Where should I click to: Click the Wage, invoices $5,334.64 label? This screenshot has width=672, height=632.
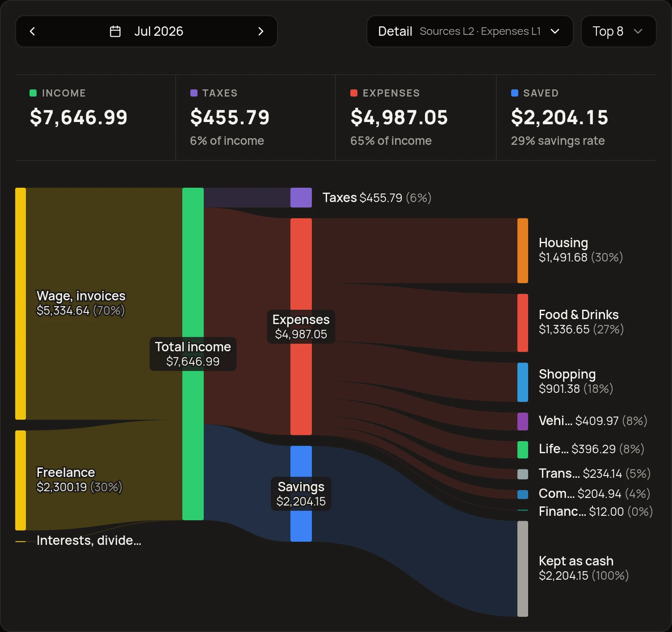coord(81,303)
